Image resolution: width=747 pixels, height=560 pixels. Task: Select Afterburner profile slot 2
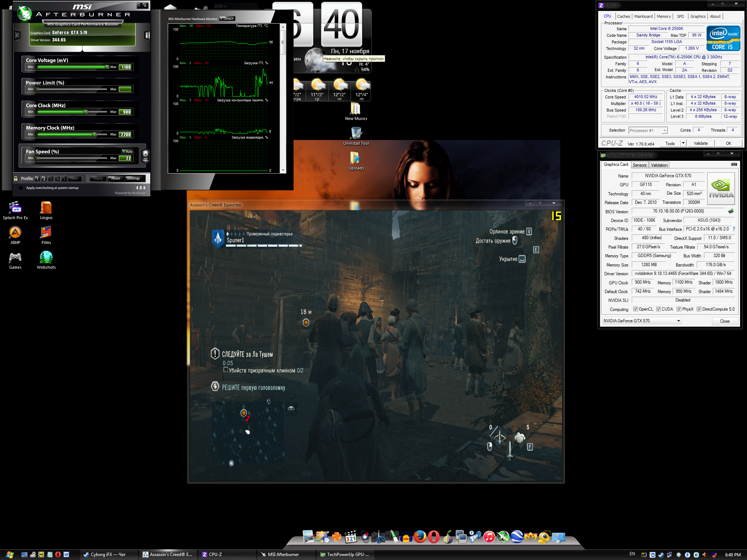[x=44, y=179]
